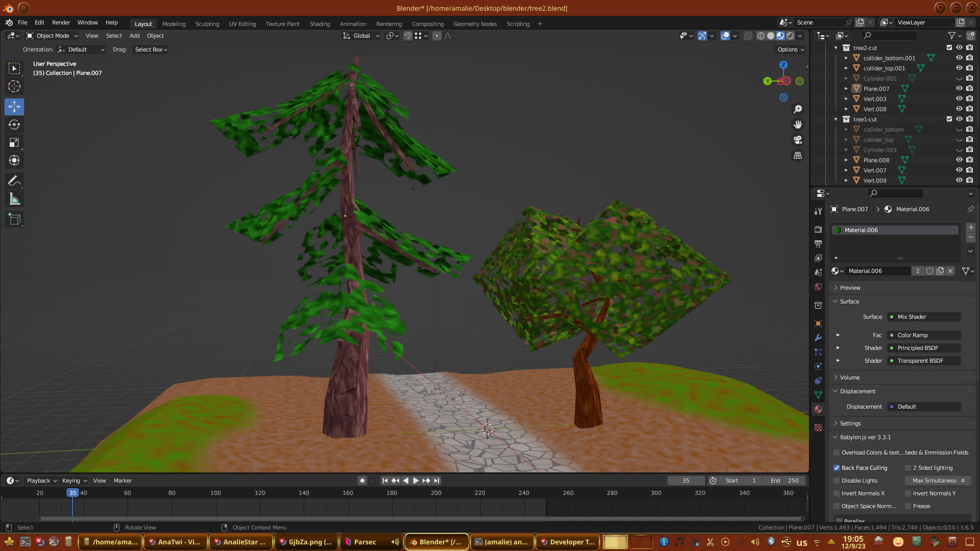Click the timeline playhead at frame 35
Viewport: 980px width, 551px height.
(72, 493)
